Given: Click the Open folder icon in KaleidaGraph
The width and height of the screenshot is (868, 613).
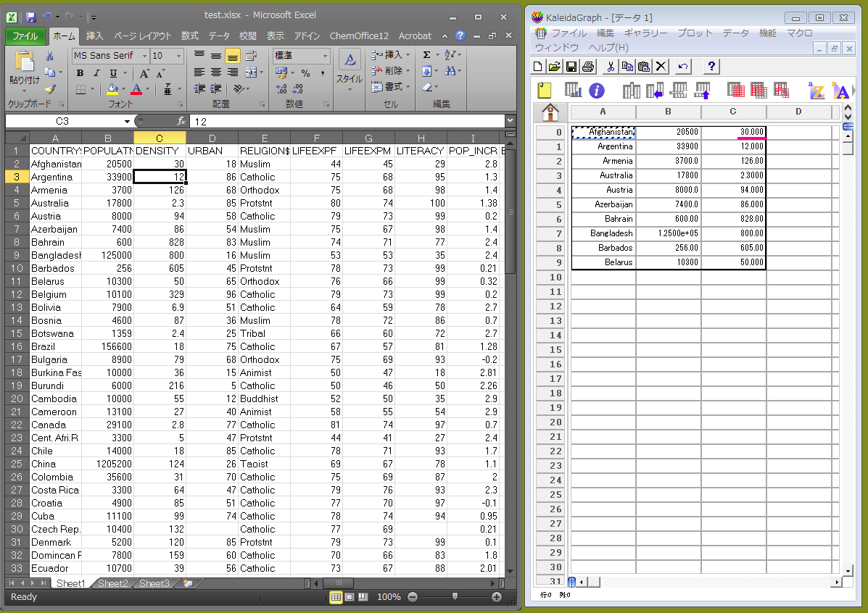Looking at the screenshot, I should click(x=554, y=67).
